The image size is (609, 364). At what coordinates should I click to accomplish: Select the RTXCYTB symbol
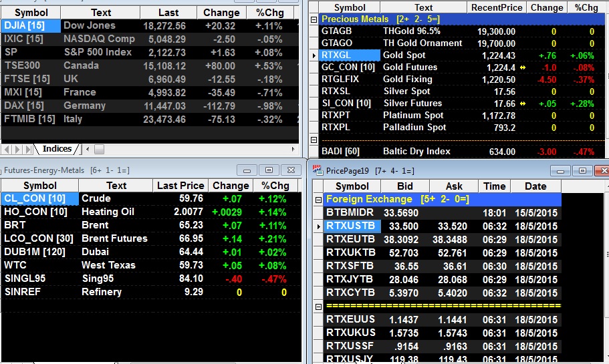pyautogui.click(x=351, y=293)
